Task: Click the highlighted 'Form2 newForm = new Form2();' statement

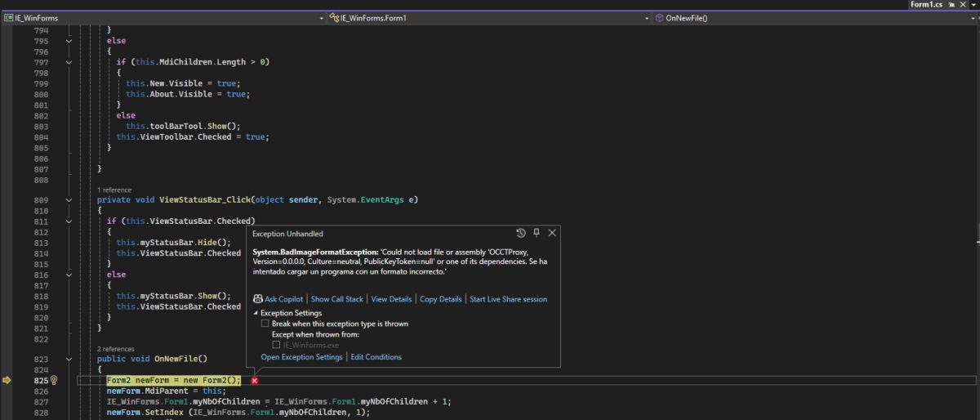Action: pyautogui.click(x=174, y=381)
